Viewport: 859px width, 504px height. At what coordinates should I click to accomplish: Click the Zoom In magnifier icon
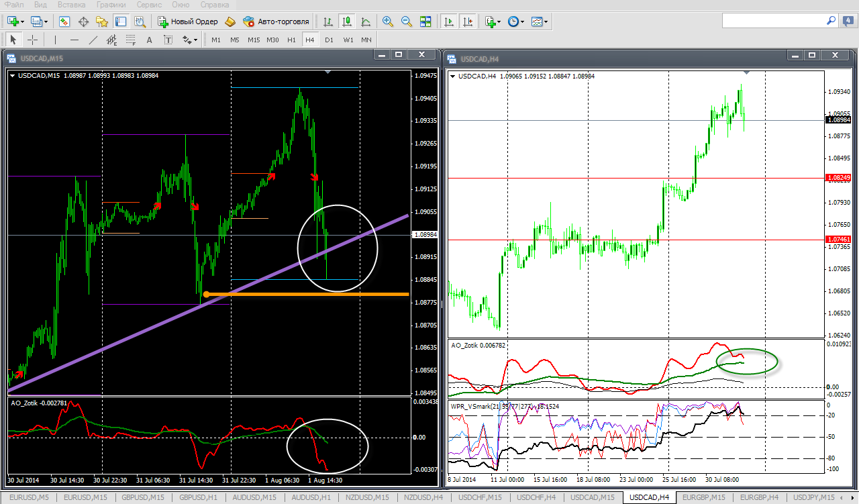[388, 21]
